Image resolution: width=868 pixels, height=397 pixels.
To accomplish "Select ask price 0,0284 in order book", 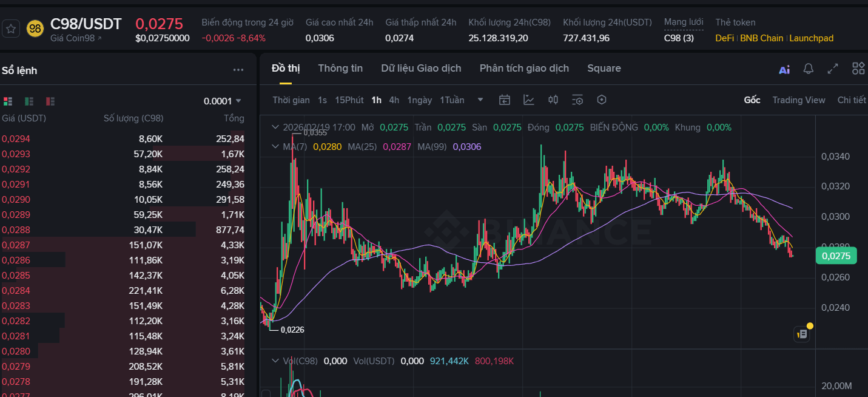I will (16, 291).
